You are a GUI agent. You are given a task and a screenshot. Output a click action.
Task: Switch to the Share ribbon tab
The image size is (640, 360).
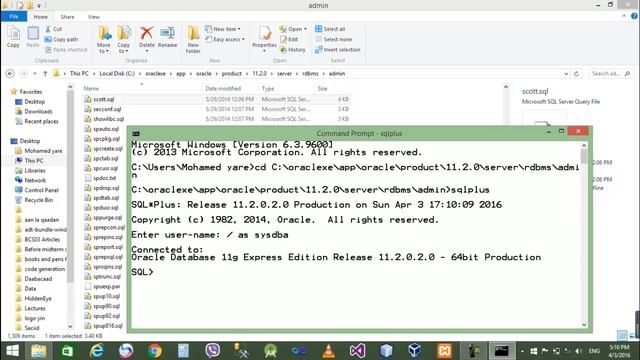click(67, 17)
